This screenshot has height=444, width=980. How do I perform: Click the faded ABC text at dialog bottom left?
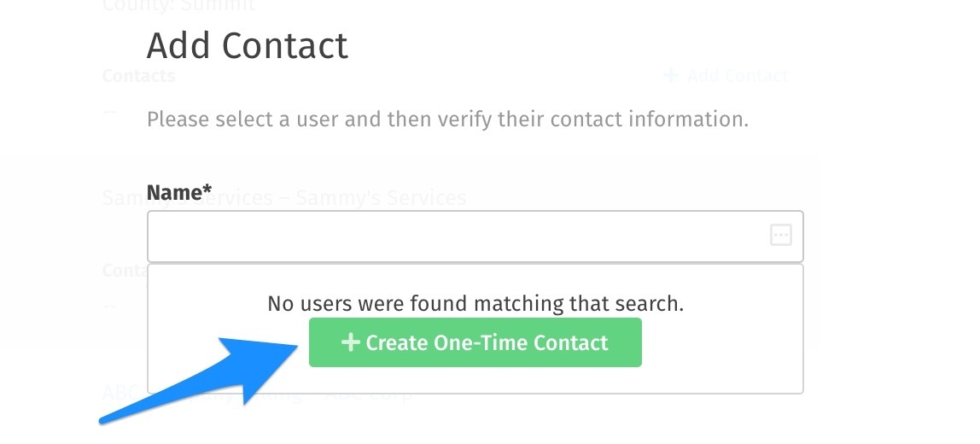click(125, 393)
